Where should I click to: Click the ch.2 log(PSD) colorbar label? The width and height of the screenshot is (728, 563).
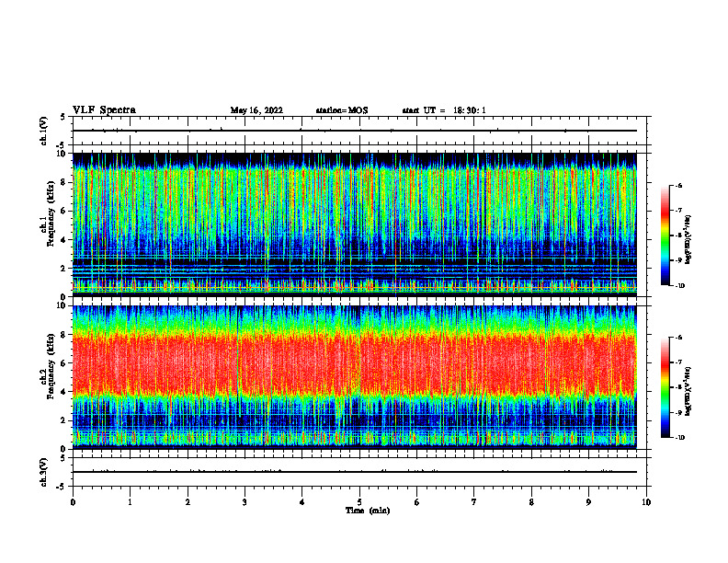[688, 391]
